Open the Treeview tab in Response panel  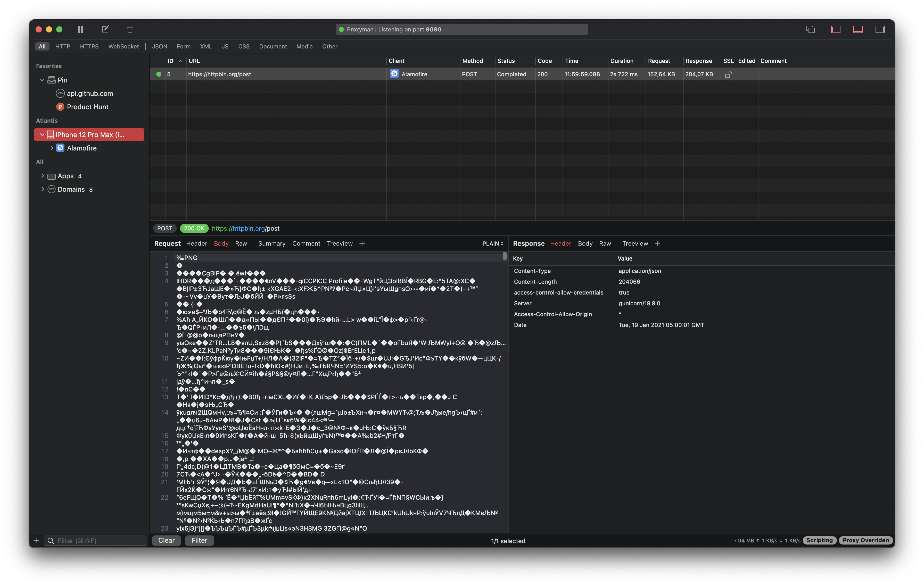pyautogui.click(x=635, y=243)
